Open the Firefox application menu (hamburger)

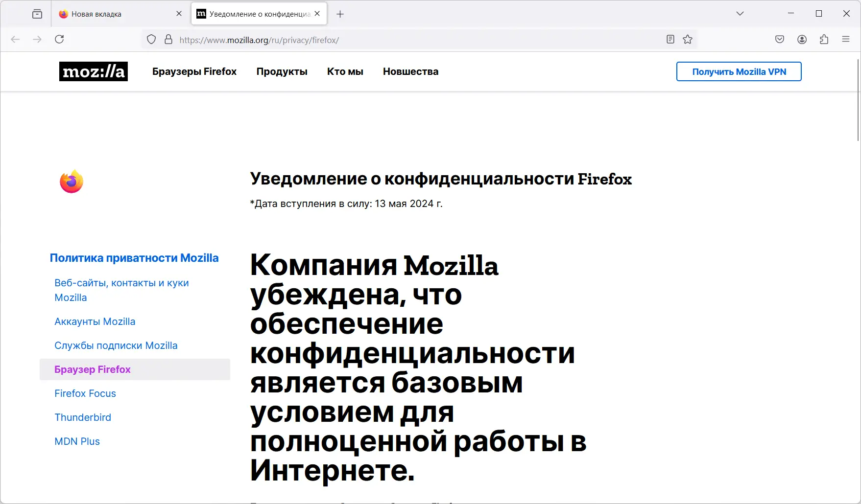tap(846, 39)
